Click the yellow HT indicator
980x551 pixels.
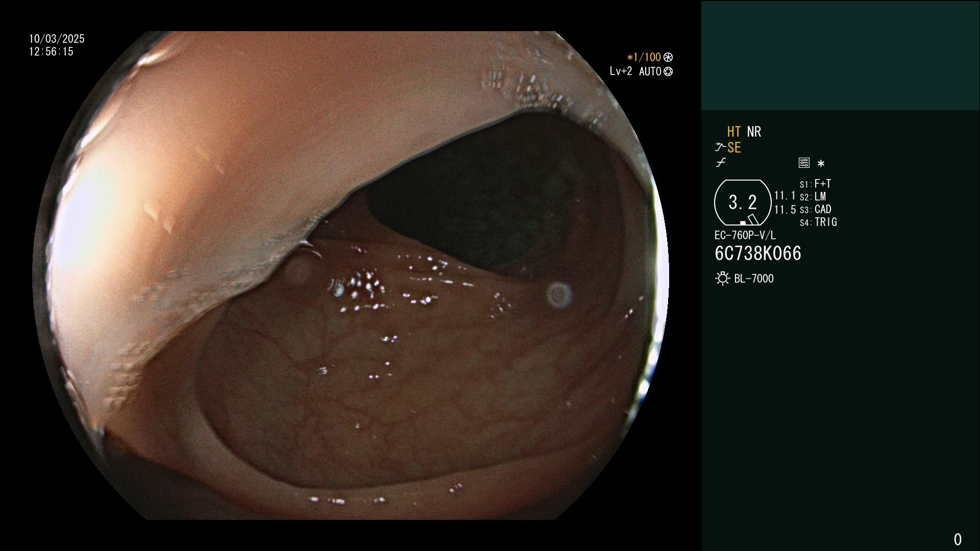click(x=734, y=132)
